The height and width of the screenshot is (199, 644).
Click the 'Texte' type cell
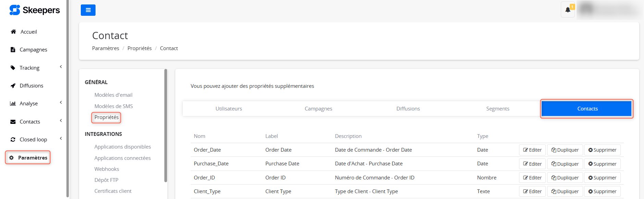[483, 191]
